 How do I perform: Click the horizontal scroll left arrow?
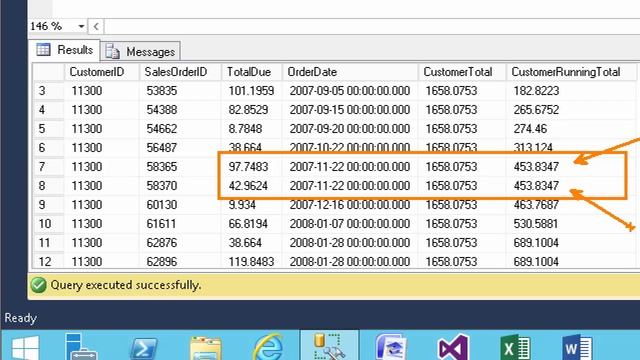[x=96, y=27]
